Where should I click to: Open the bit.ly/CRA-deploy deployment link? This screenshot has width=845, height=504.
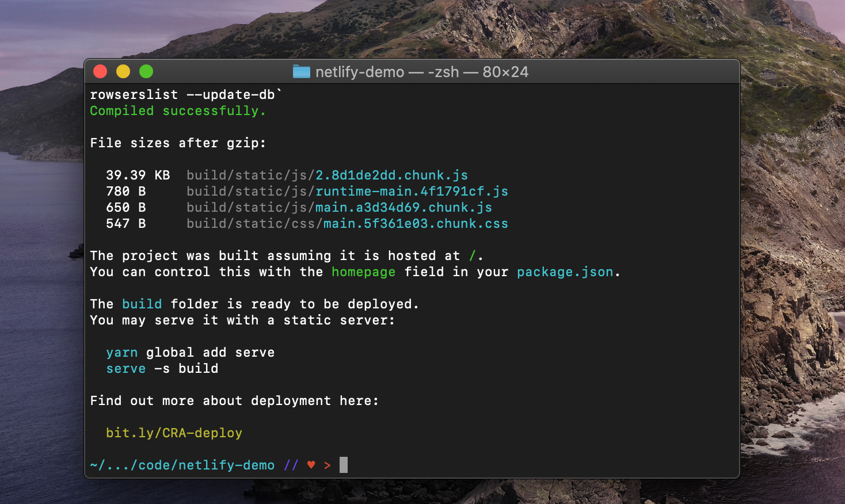pos(173,433)
